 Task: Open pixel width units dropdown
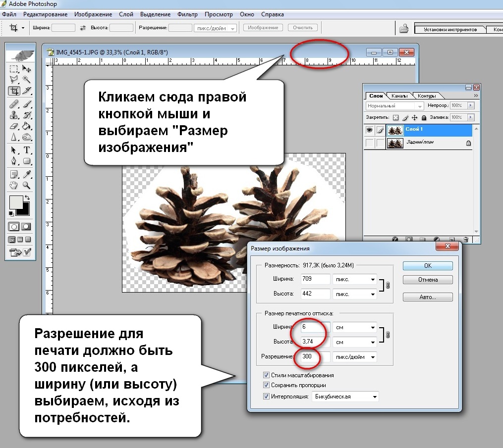click(354, 279)
